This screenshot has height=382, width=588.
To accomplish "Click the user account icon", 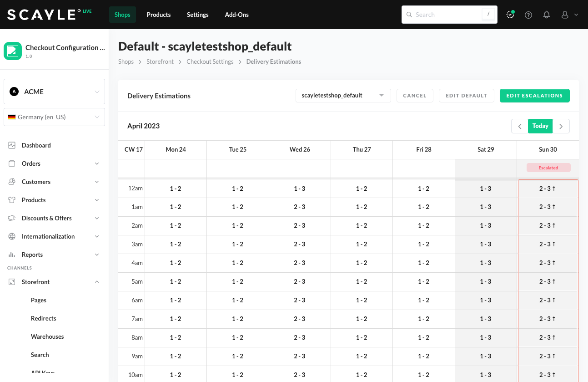I will 565,15.
